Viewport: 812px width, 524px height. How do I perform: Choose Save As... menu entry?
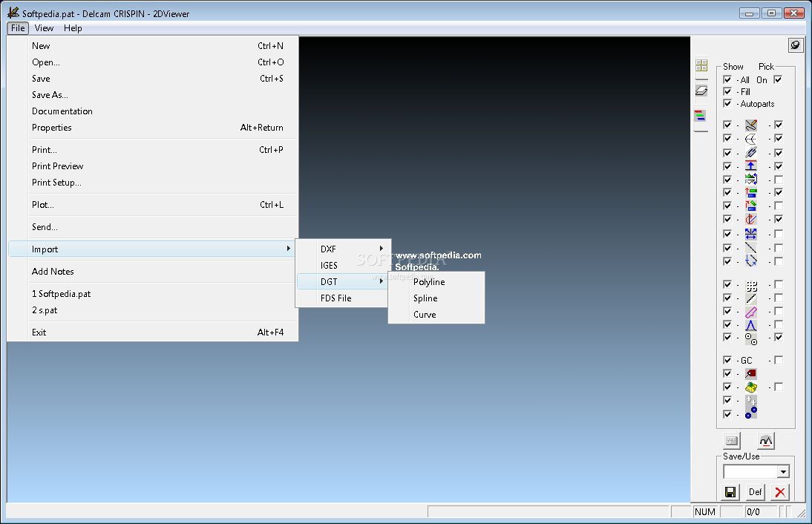tap(154, 95)
